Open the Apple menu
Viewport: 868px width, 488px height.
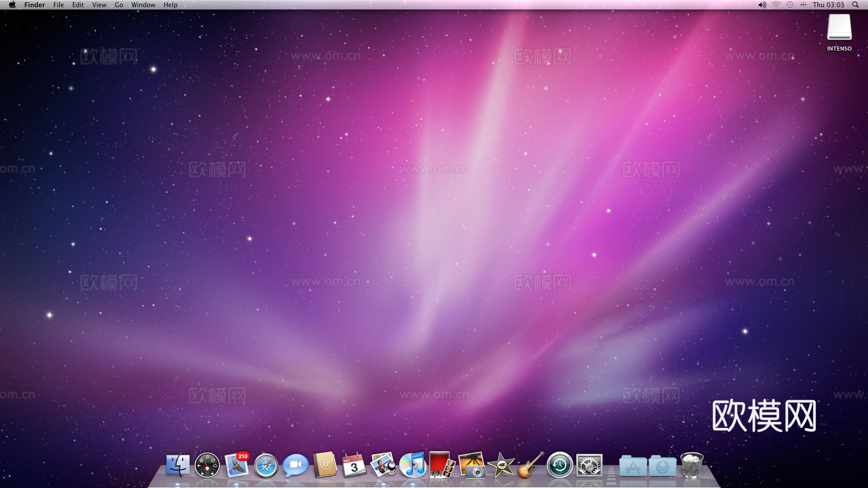point(12,5)
